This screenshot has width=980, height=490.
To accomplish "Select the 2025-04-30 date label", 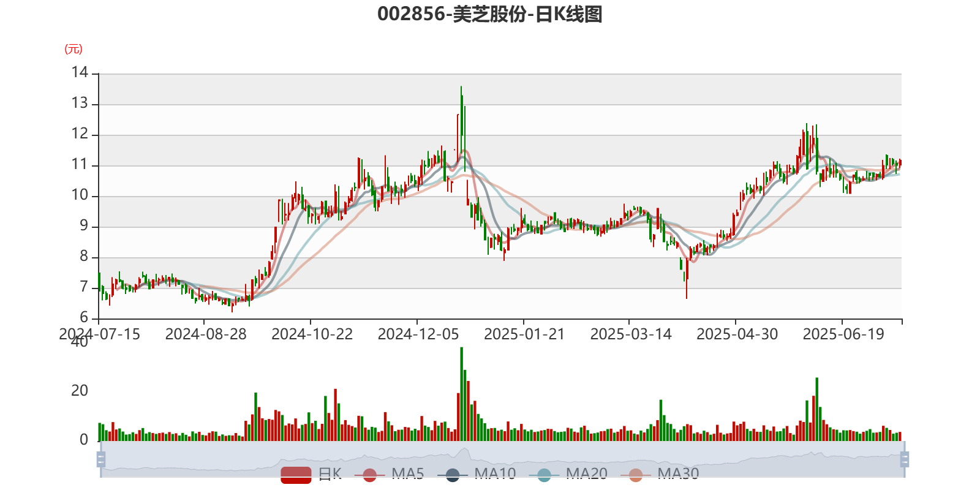I will [x=737, y=334].
